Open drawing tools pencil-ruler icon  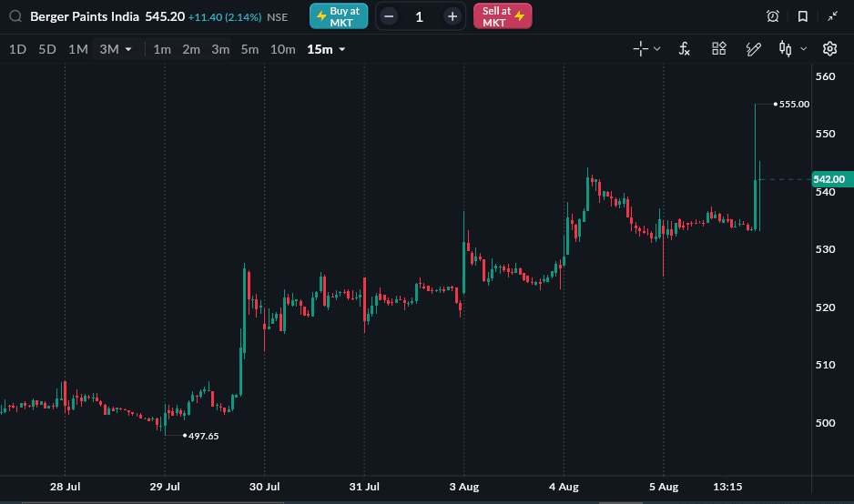(753, 49)
